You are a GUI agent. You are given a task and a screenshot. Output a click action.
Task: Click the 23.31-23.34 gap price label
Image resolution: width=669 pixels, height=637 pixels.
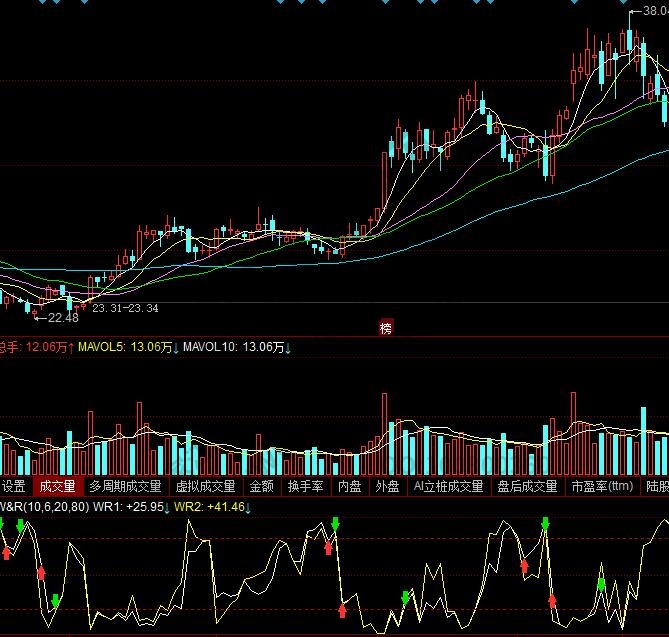click(x=125, y=308)
